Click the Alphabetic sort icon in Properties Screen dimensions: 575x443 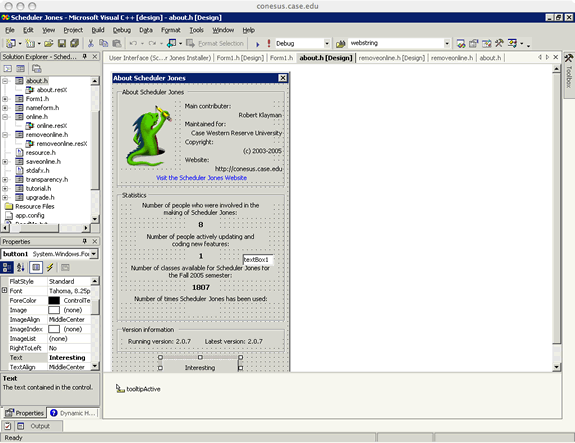[21, 267]
